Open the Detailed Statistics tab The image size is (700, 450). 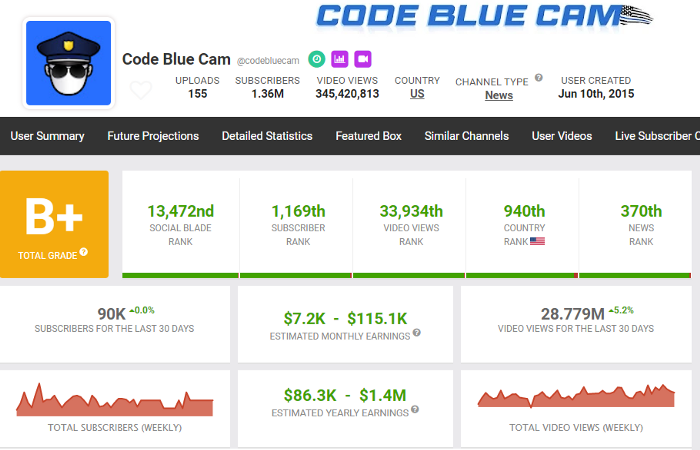pos(267,136)
